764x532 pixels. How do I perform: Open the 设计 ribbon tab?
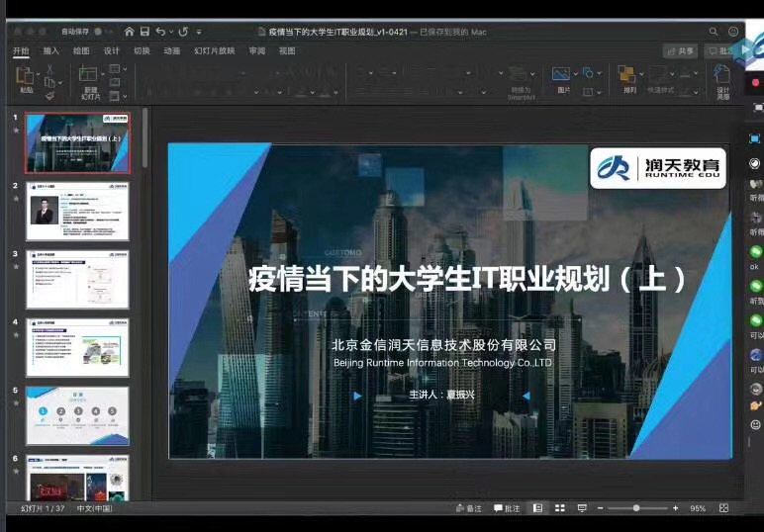[x=111, y=50]
